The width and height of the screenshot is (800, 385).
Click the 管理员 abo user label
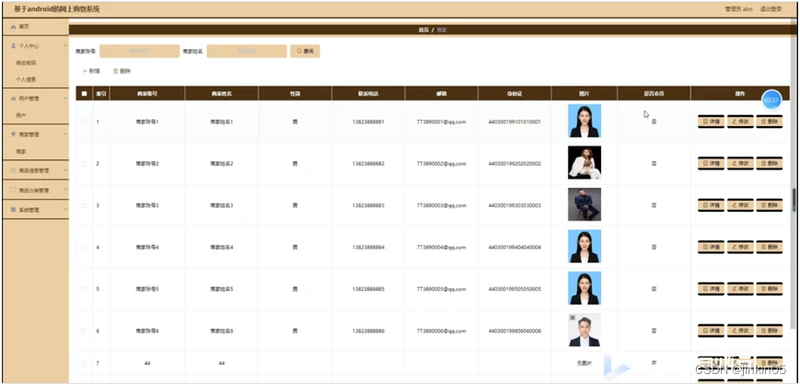(739, 9)
